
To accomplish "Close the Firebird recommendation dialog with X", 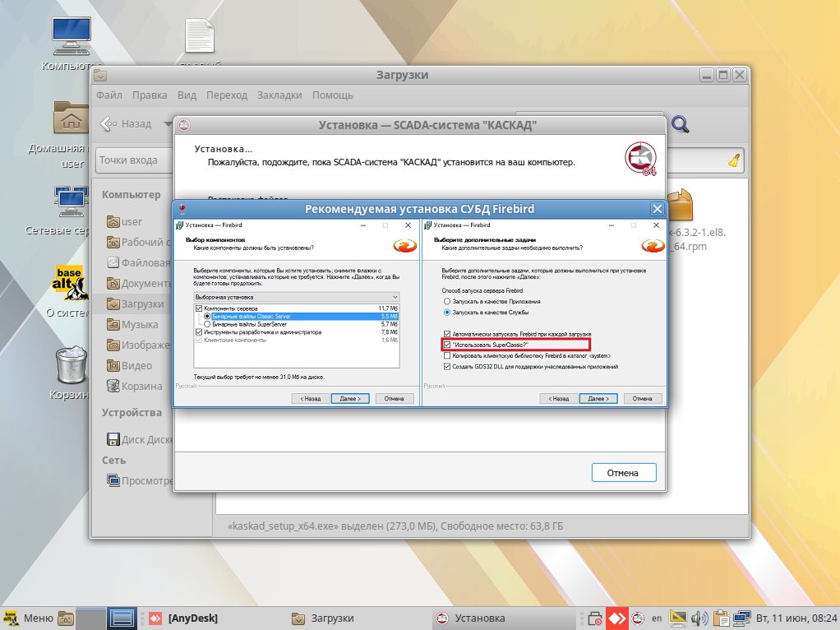I will 657,209.
